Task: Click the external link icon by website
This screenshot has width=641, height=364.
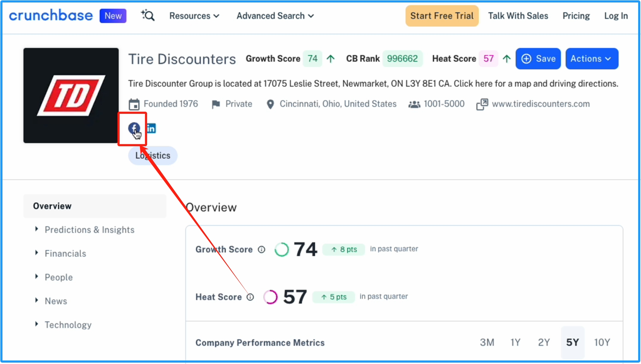Action: pos(482,104)
